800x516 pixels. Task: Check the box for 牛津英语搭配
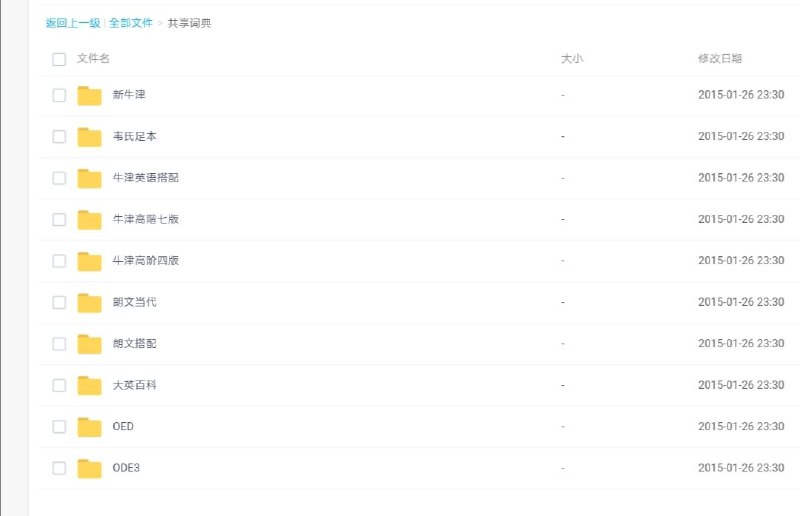(x=59, y=178)
